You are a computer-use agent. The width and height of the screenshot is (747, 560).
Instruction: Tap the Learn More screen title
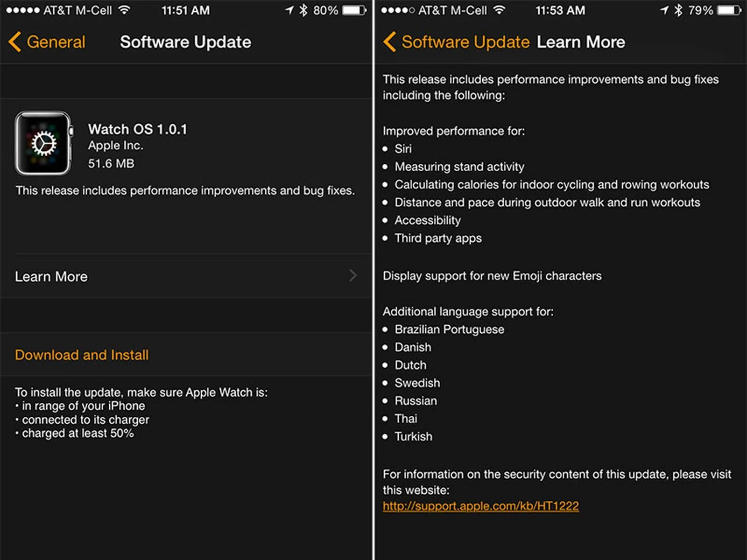click(581, 42)
